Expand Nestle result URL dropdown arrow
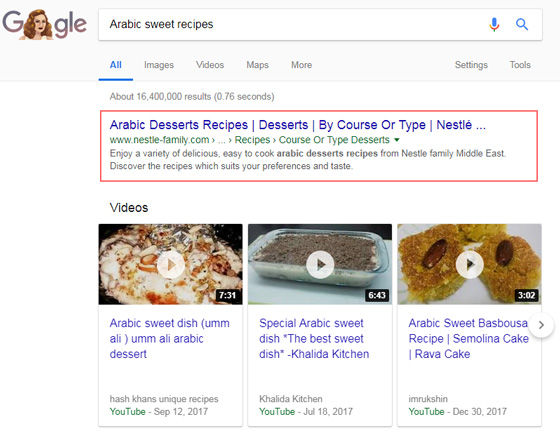560x438 pixels. (x=397, y=140)
